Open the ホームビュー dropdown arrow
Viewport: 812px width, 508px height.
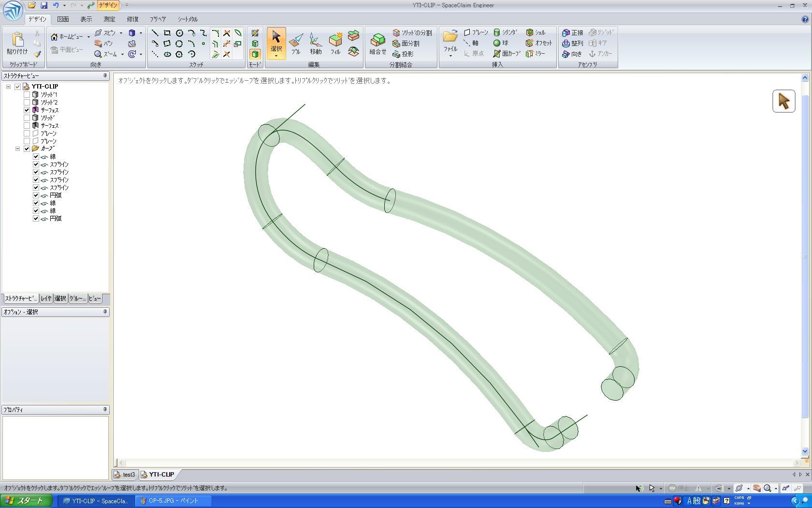[x=88, y=37]
